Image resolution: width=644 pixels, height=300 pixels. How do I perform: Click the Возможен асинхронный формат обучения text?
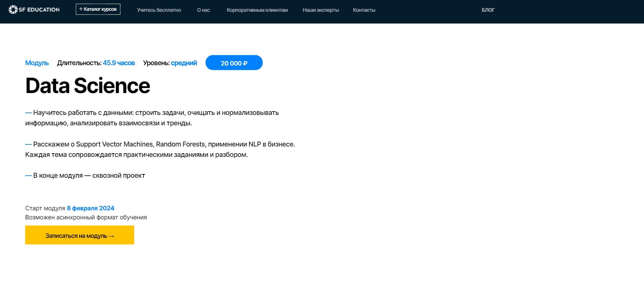click(86, 217)
